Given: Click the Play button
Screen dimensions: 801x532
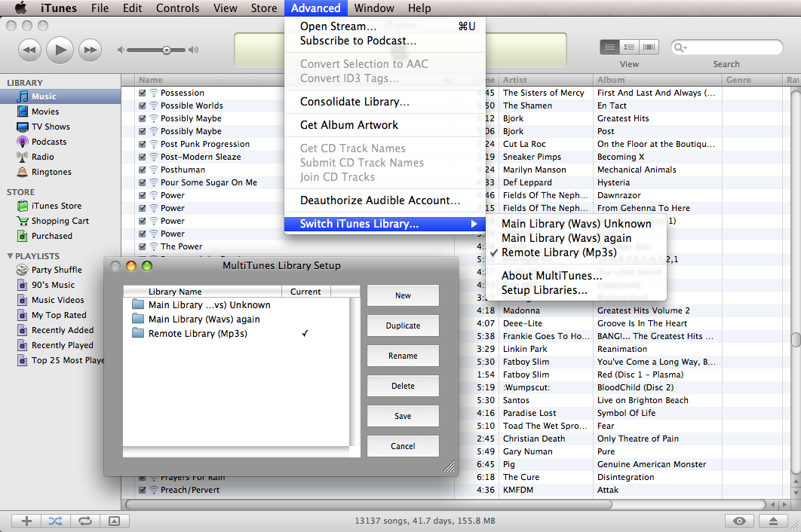Looking at the screenshot, I should coord(60,50).
